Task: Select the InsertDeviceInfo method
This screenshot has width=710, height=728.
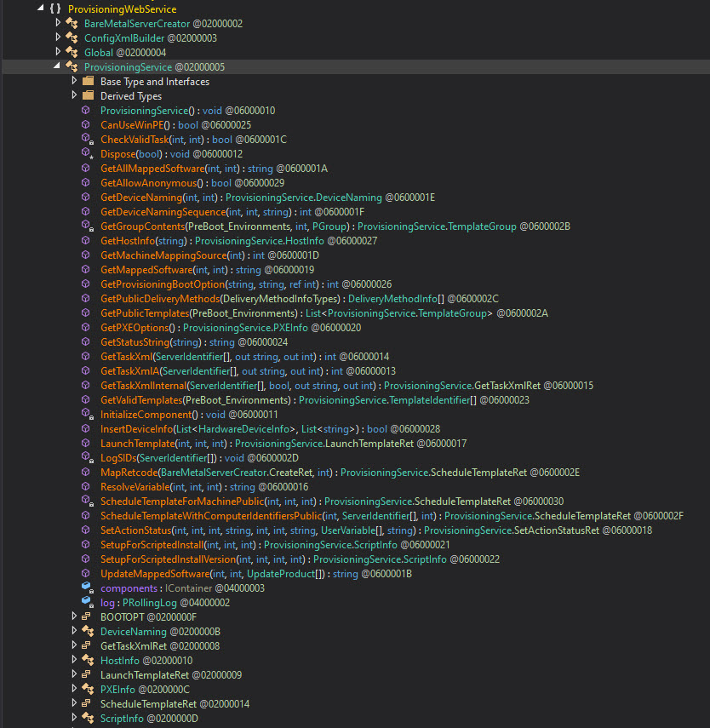Action: (270, 429)
